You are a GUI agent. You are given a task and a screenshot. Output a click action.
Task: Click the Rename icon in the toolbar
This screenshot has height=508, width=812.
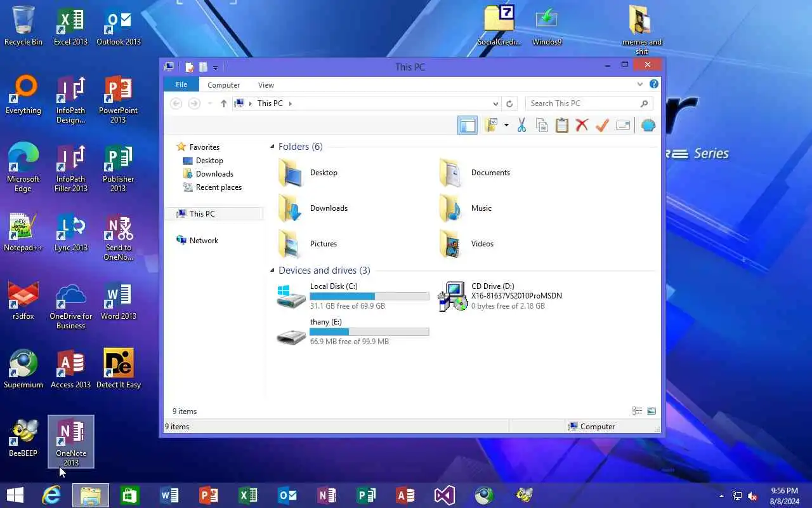623,125
